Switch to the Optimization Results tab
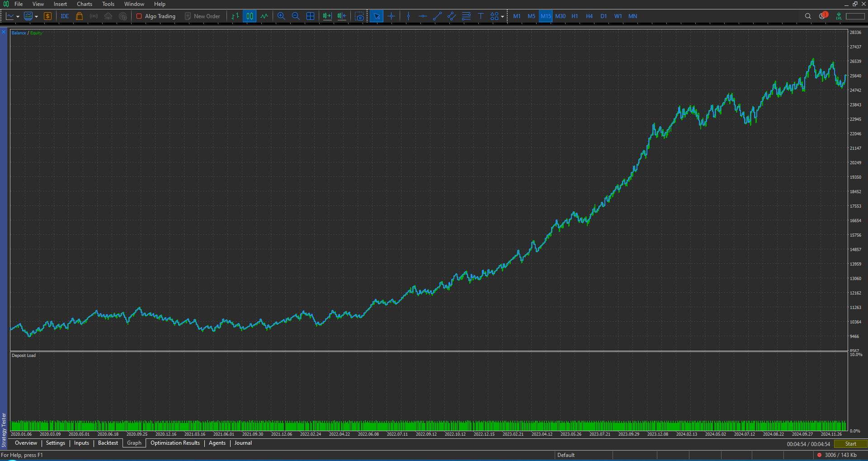Image resolution: width=868 pixels, height=461 pixels. click(x=175, y=443)
